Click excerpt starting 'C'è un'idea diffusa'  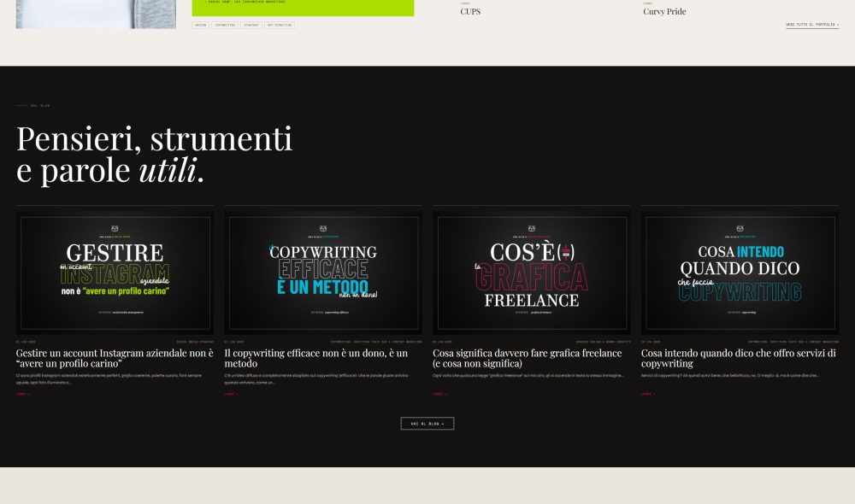tap(316, 378)
